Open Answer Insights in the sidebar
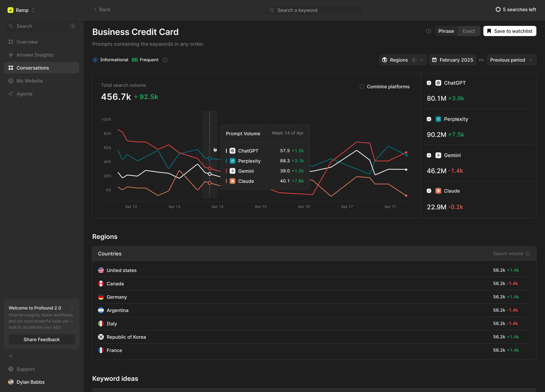Screen dimensions: 545x392 (x=42, y=55)
